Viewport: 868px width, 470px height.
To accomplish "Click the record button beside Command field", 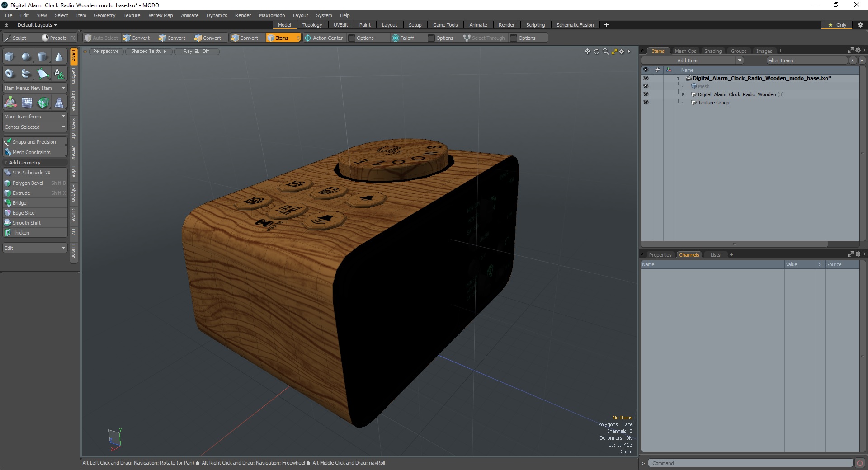I will [860, 463].
